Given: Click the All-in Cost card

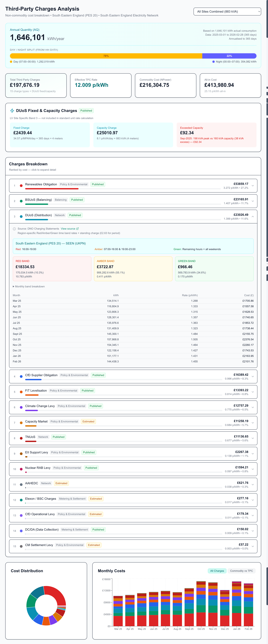Looking at the screenshot, I should (x=230, y=85).
